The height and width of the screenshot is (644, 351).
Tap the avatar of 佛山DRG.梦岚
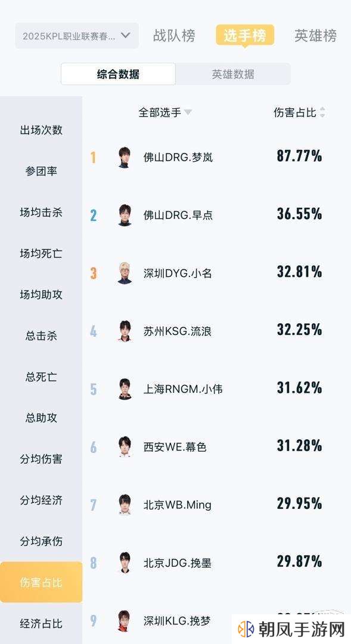pyautogui.click(x=125, y=157)
